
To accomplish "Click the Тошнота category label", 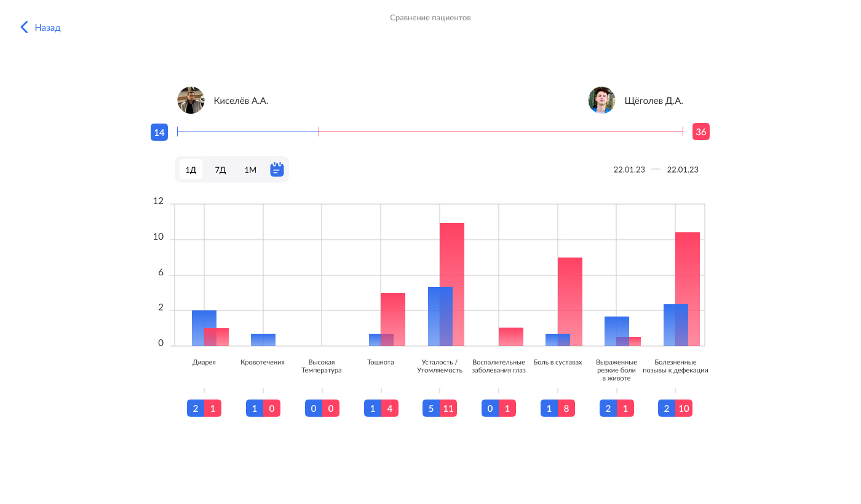I will (x=381, y=362).
